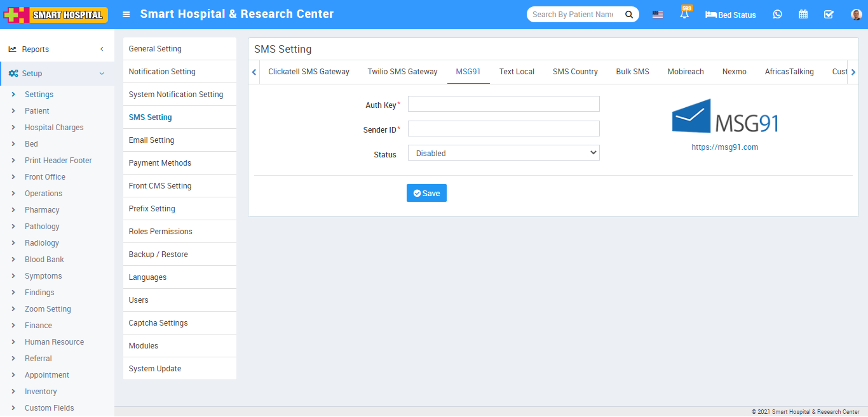Open the WhatsApp chat icon
The width and height of the screenshot is (868, 417).
coord(777,15)
